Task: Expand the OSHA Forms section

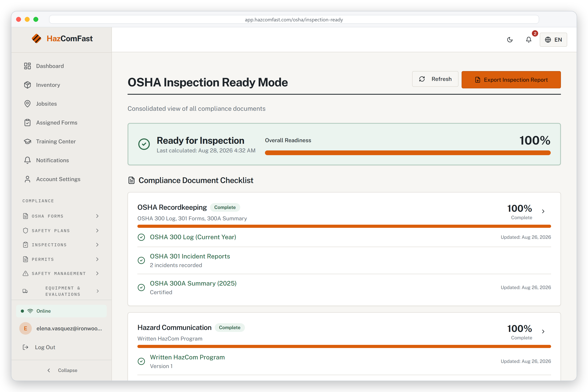Action: coord(61,216)
